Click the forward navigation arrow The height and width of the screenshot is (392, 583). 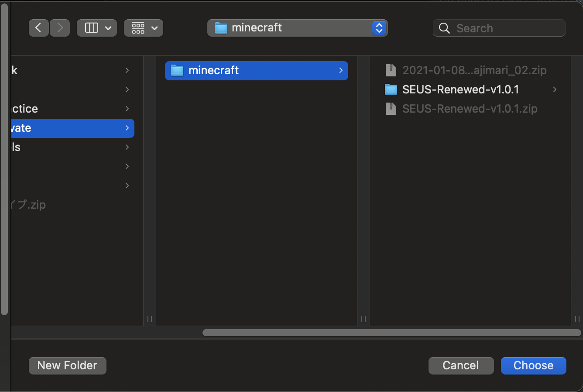click(x=59, y=28)
